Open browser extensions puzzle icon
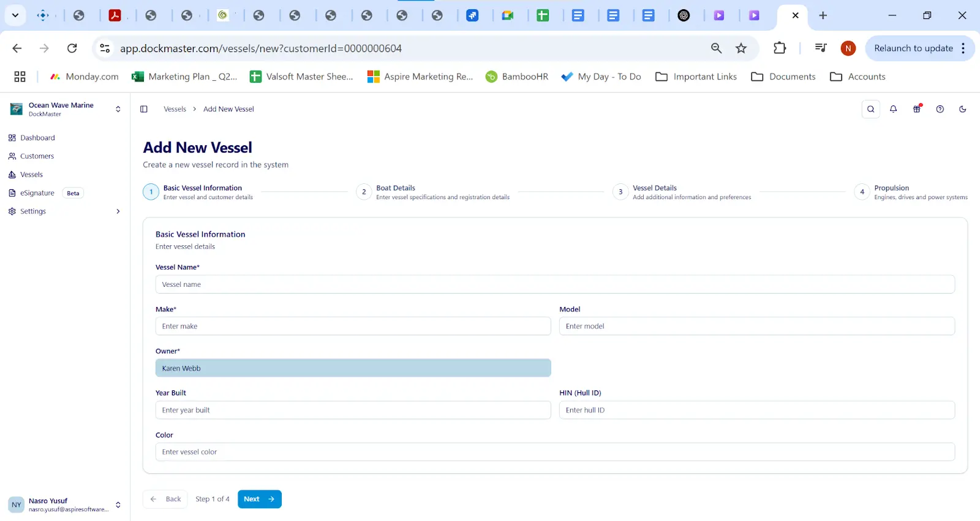The height and width of the screenshot is (521, 980). tap(779, 48)
